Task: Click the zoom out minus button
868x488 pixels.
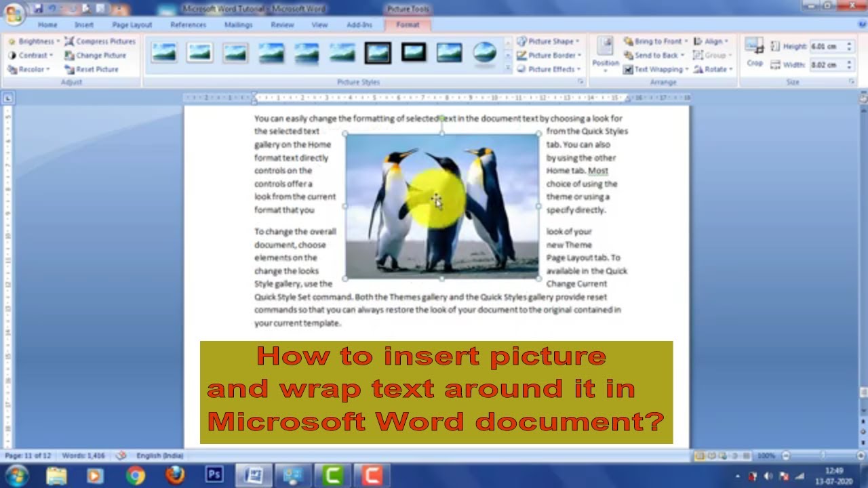Action: [786, 456]
